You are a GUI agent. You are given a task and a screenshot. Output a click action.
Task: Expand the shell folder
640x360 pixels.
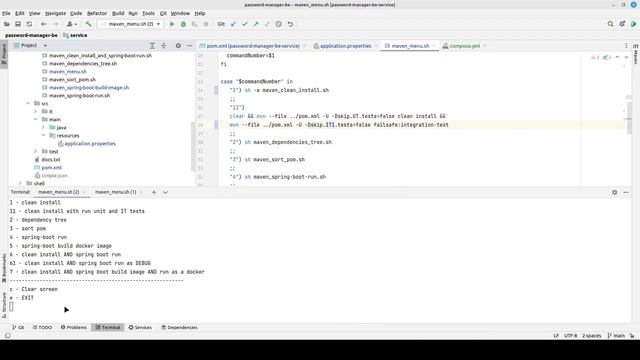coord(20,184)
